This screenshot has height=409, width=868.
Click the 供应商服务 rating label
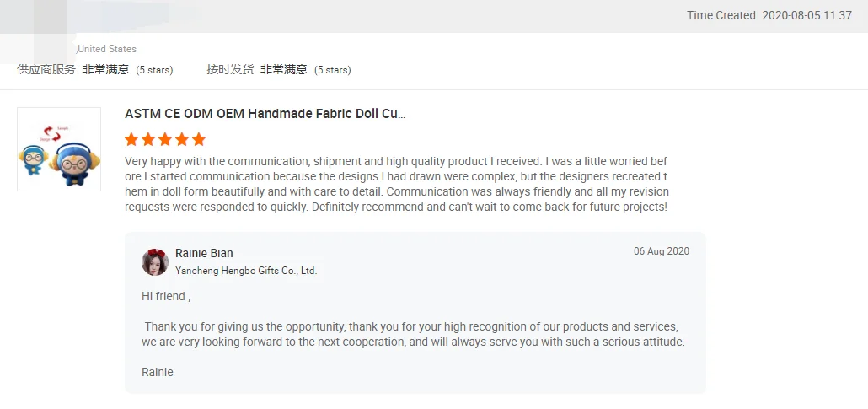tap(47, 70)
